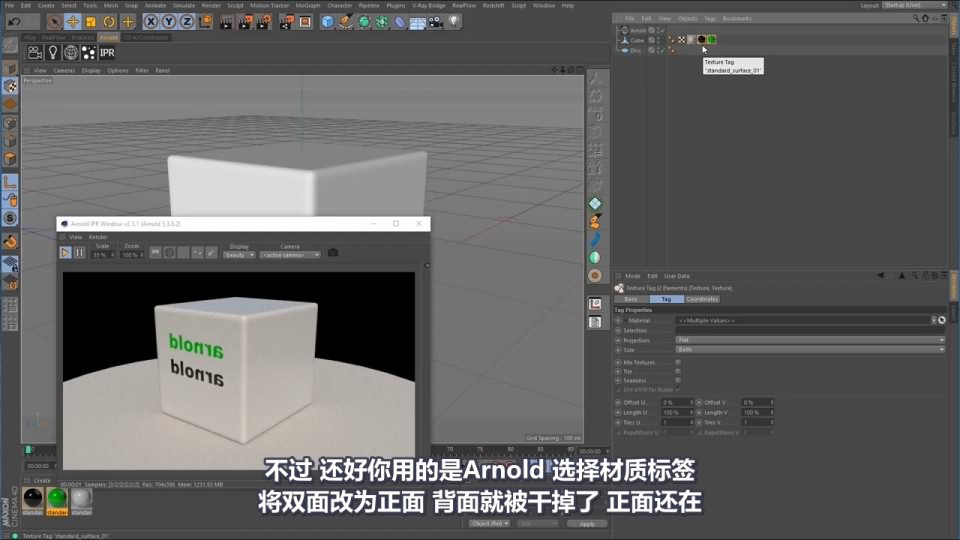Activate the Scale tool

[91, 22]
